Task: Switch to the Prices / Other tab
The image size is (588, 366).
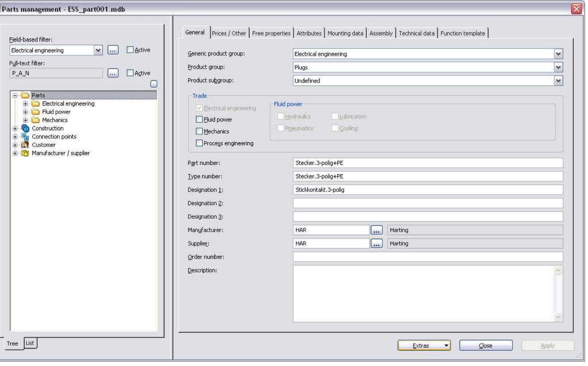Action: coord(229,32)
